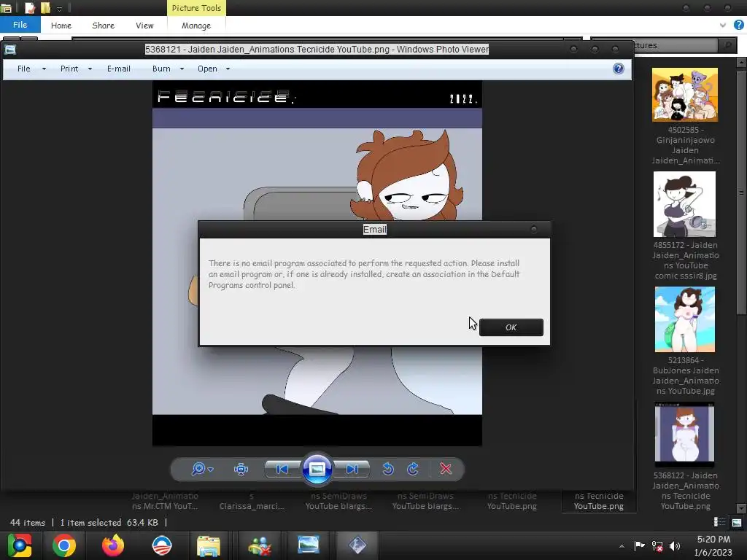Expand the Print menu dropdown arrow

click(90, 69)
